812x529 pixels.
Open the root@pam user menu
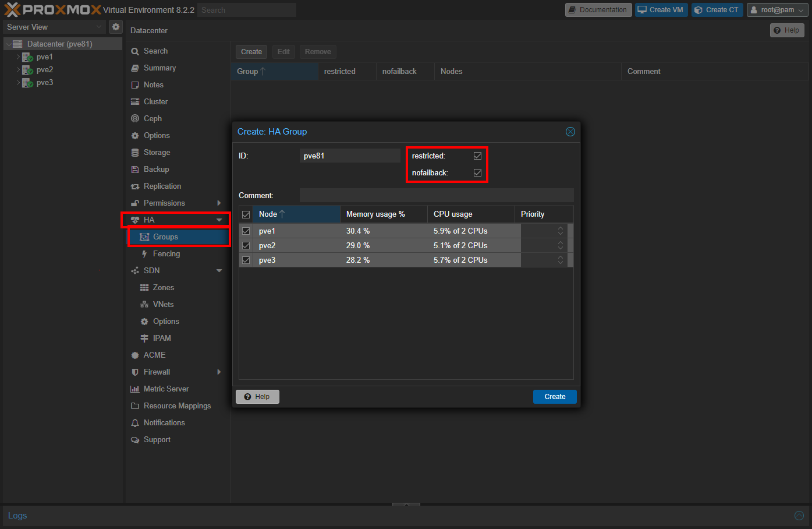click(x=776, y=10)
